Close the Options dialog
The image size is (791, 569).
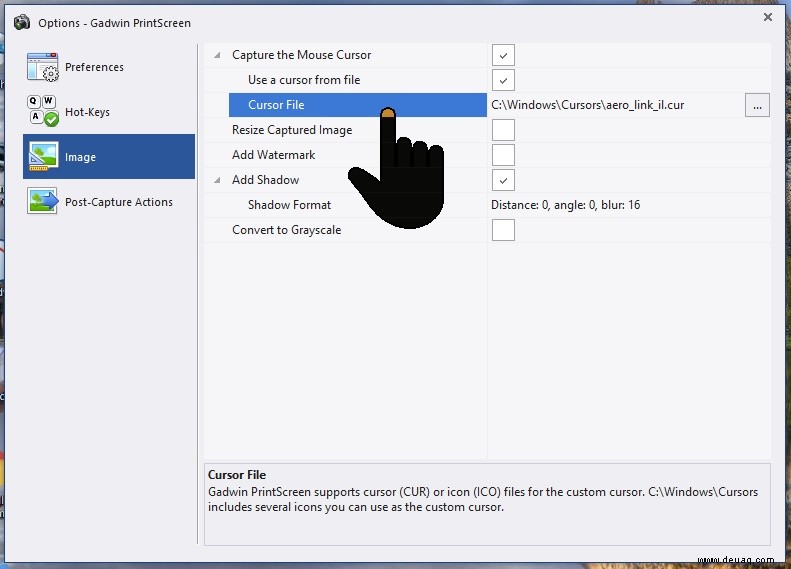(x=768, y=17)
